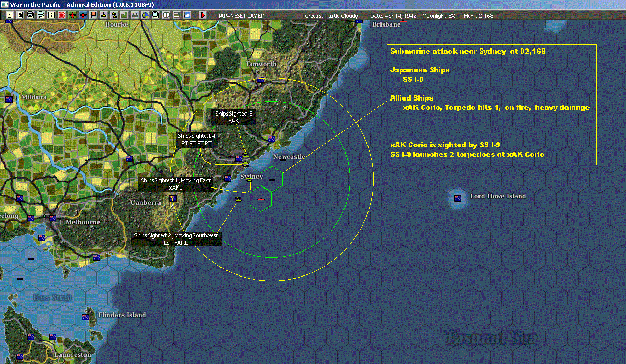The height and width of the screenshot is (364, 626).
Task: Click red submarine in upper green hex
Action: click(x=272, y=179)
